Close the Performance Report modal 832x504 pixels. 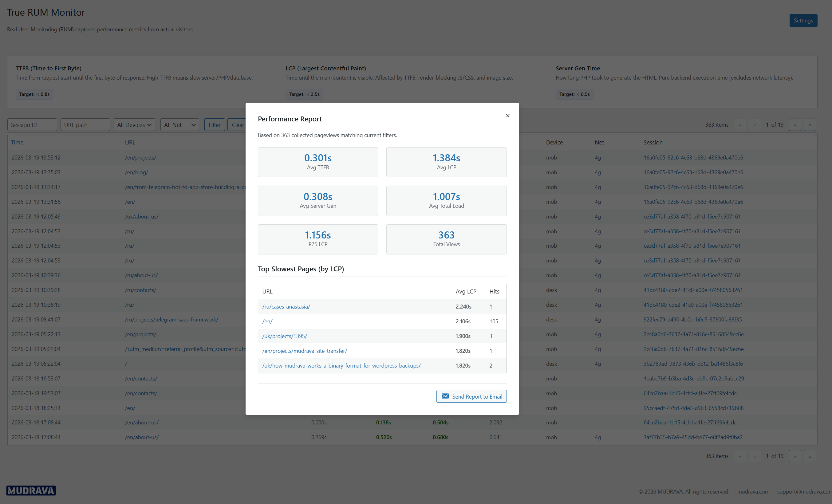tap(507, 116)
